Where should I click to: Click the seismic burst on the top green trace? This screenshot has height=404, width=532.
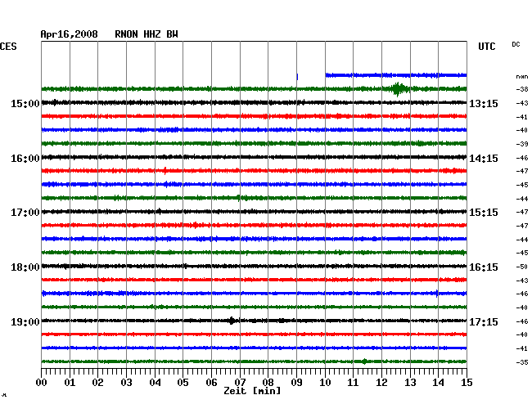tap(397, 89)
